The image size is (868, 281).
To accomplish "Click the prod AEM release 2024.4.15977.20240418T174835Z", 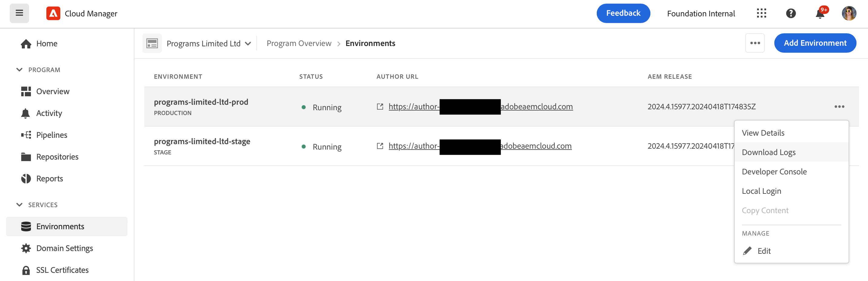I will (702, 107).
